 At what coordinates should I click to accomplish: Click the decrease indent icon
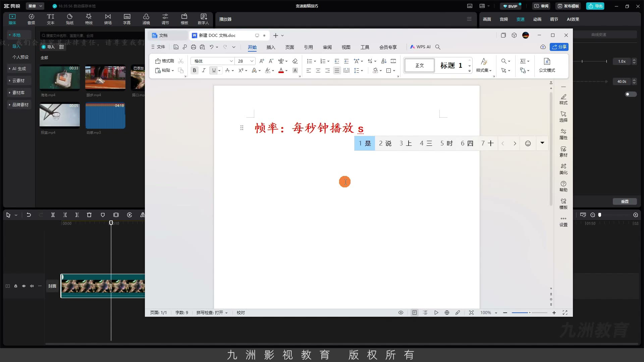click(x=337, y=61)
